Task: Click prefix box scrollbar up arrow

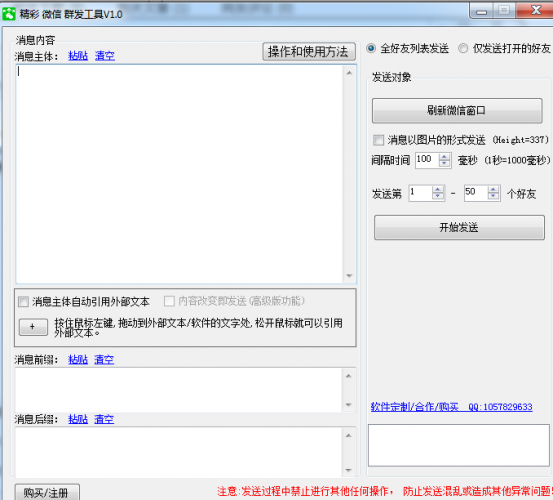Action: coord(348,376)
